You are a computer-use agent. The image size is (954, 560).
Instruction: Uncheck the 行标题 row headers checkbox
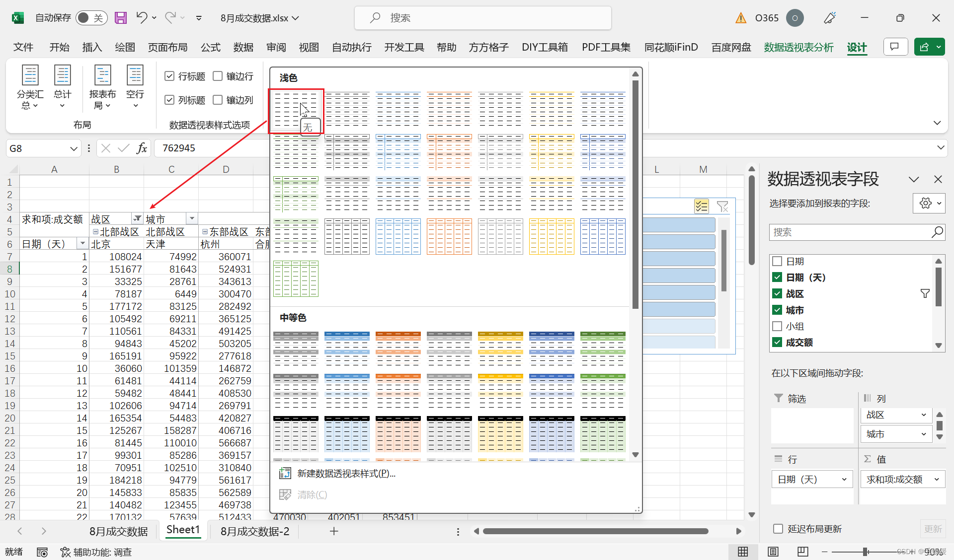[x=169, y=76]
